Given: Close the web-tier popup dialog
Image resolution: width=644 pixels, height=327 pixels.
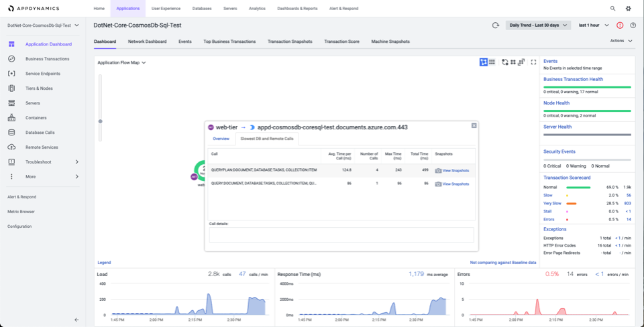Looking at the screenshot, I should point(474,125).
